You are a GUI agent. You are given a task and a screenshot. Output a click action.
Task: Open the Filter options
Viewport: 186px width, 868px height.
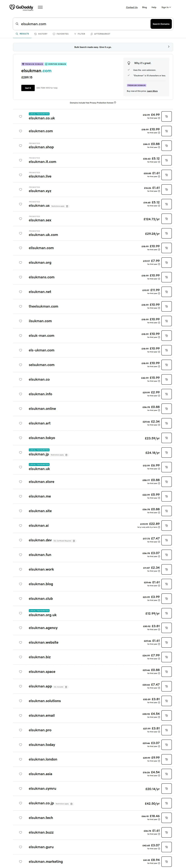click(x=80, y=34)
